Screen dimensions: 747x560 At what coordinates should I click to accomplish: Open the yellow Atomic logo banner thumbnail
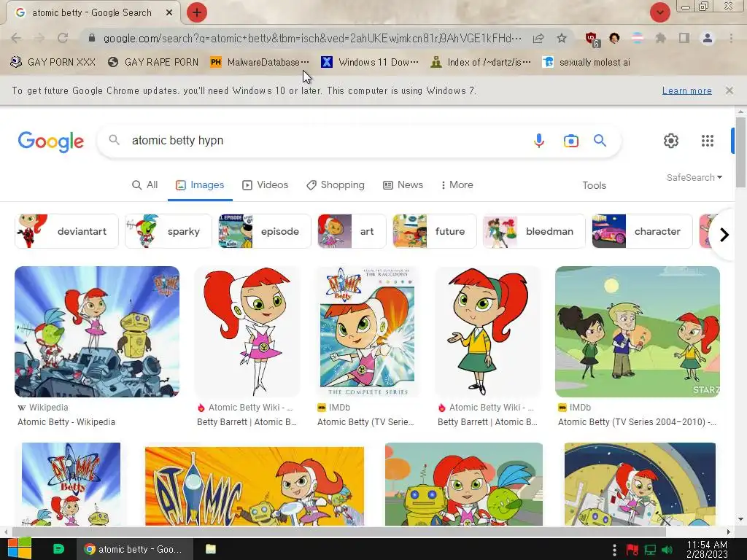(x=255, y=486)
